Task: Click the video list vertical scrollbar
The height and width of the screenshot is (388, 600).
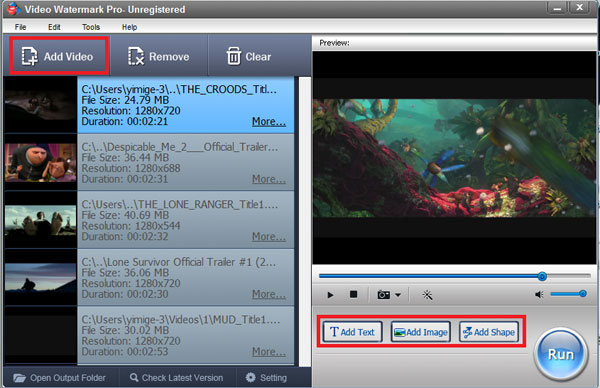Action: (305, 222)
